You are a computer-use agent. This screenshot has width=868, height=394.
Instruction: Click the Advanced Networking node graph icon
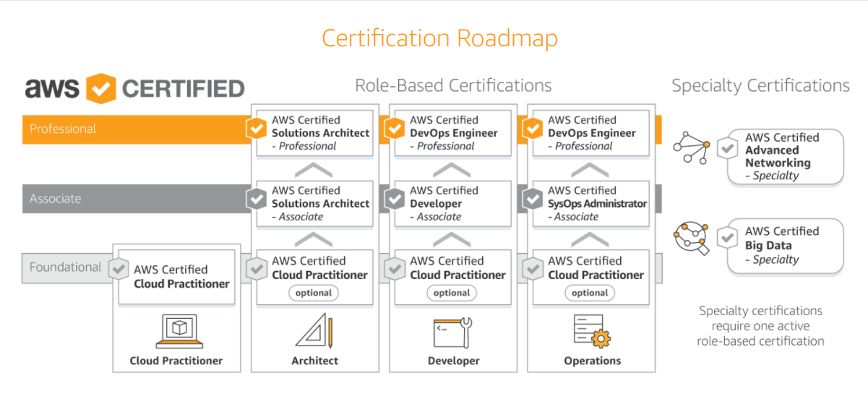[x=692, y=148]
